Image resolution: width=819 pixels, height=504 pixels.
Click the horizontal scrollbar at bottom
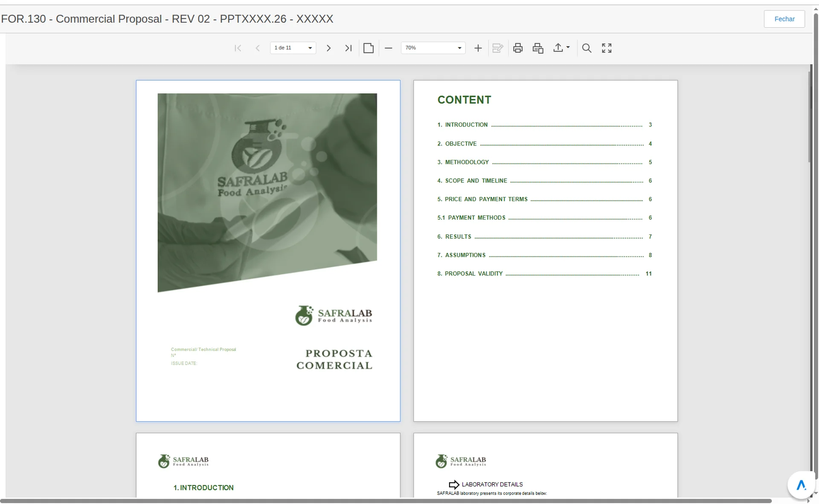[386, 501]
